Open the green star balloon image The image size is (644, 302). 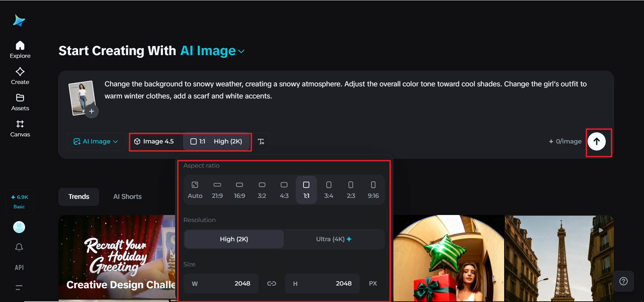point(449,258)
